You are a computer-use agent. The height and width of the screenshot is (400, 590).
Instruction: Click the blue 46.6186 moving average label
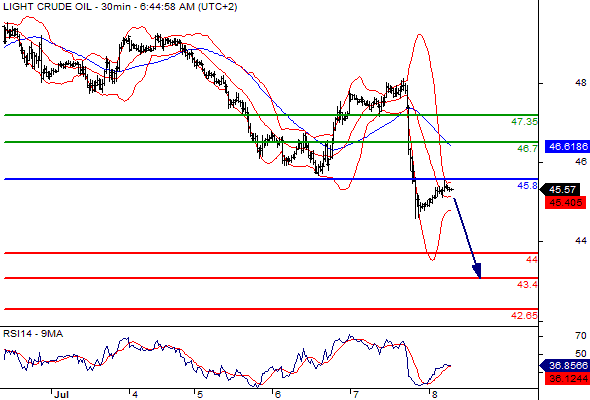pos(568,146)
